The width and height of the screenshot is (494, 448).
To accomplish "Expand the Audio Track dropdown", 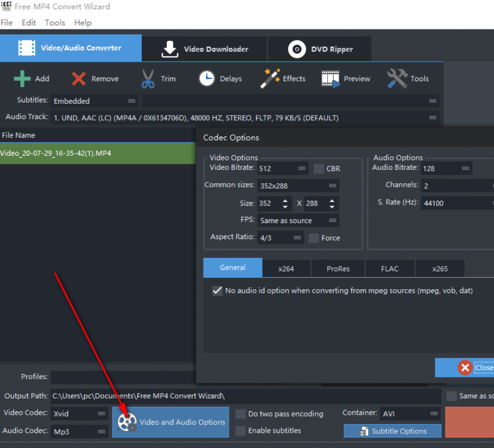I will [x=245, y=118].
